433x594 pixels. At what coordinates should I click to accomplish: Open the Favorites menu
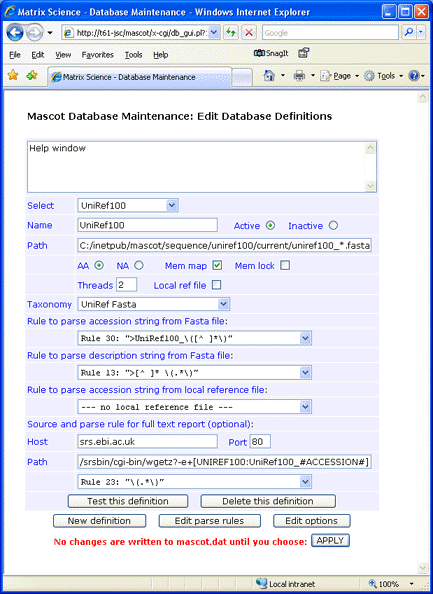pos(97,55)
